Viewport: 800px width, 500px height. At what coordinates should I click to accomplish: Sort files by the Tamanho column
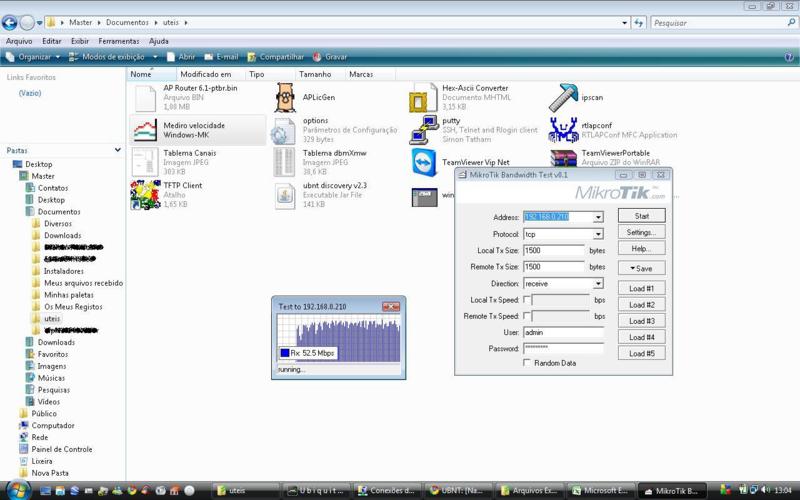coord(319,74)
